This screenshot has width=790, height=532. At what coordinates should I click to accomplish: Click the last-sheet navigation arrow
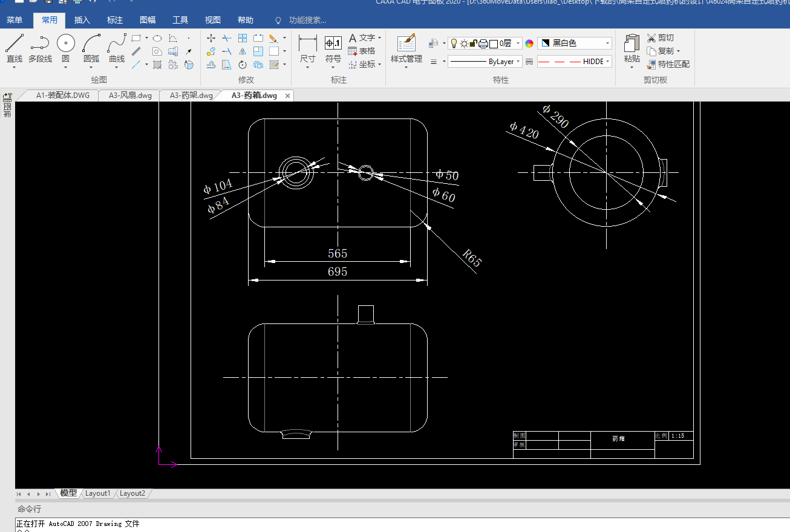48,494
